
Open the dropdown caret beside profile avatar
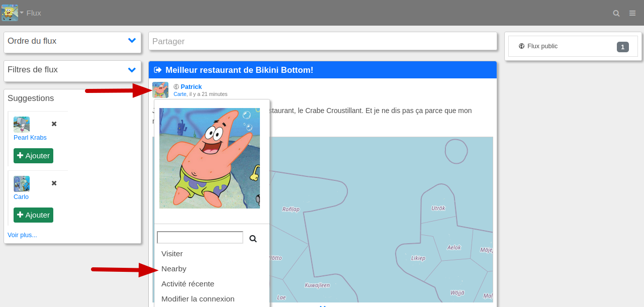[x=22, y=13]
